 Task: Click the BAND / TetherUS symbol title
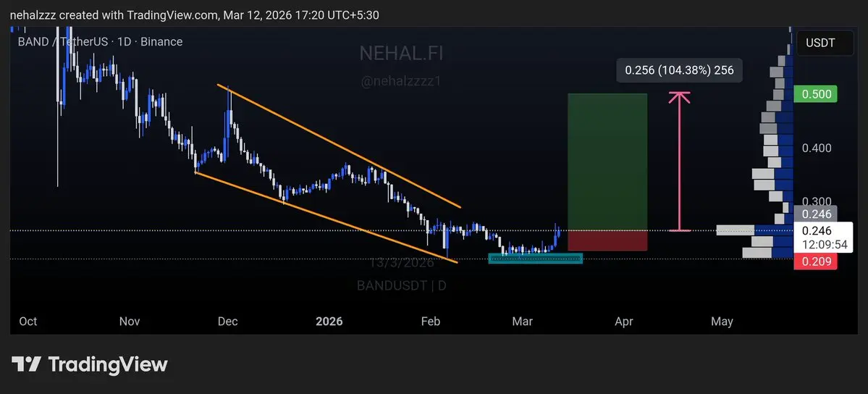coord(100,41)
